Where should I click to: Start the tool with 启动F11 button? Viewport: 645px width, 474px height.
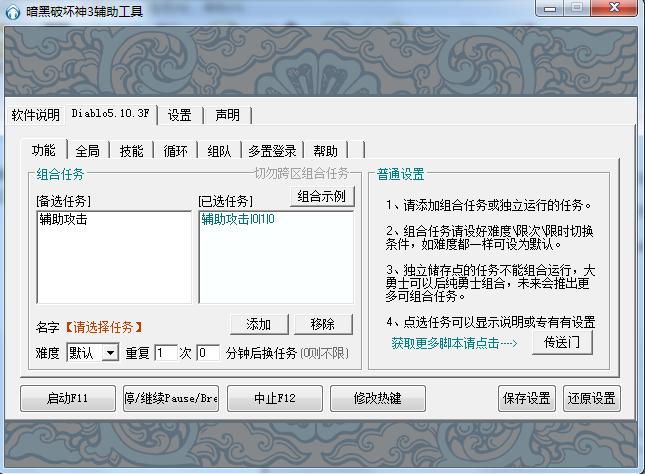68,398
